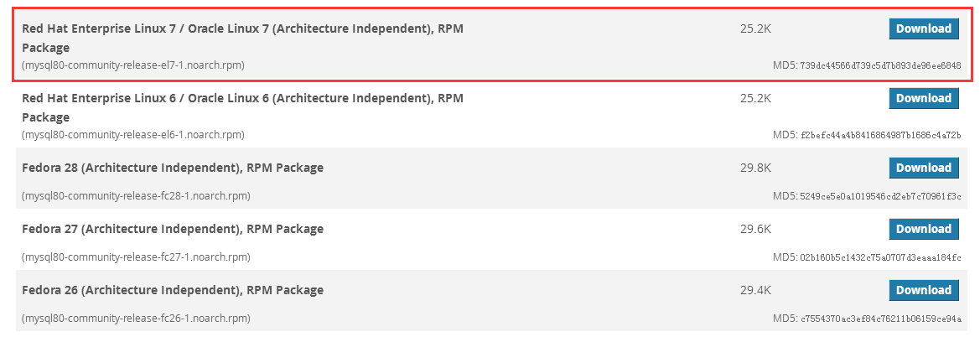
Task: Download the Red Hat Enterprise Linux 6 package
Action: tap(923, 98)
